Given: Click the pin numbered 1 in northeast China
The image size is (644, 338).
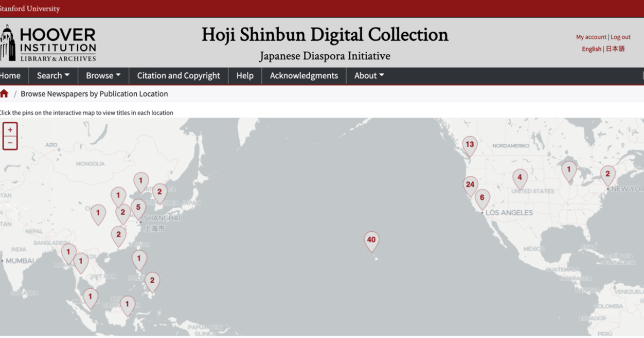Looking at the screenshot, I should click(141, 182).
